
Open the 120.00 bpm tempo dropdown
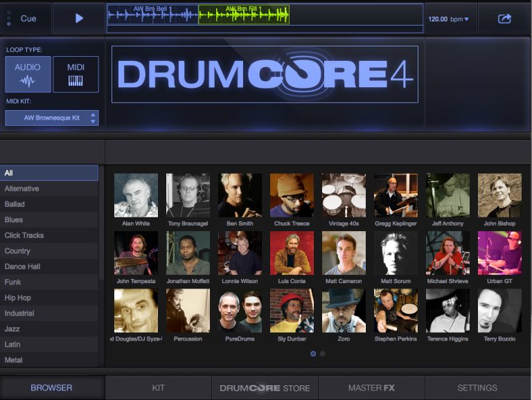tap(448, 19)
